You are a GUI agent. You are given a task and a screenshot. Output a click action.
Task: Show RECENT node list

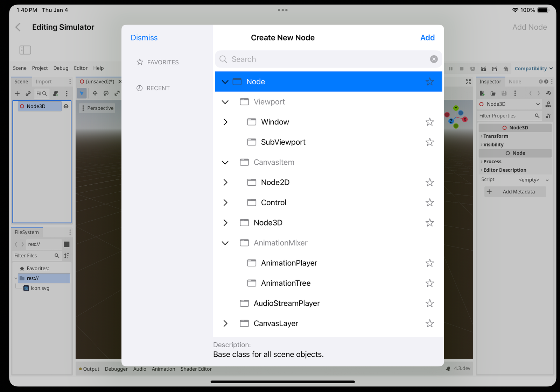(x=153, y=88)
